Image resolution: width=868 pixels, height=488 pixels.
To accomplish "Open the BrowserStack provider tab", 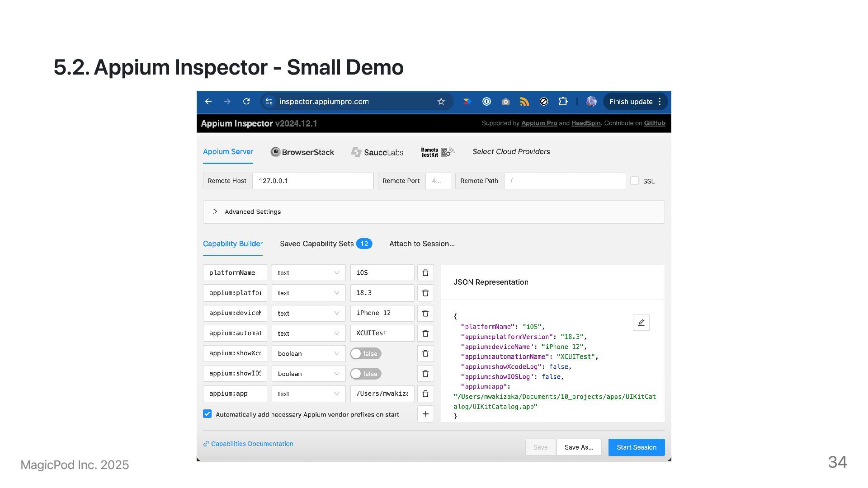I will [302, 152].
